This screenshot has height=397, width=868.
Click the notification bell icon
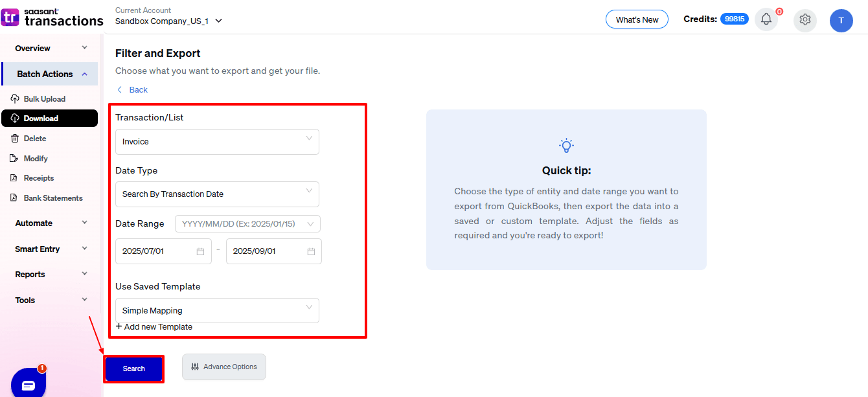click(x=766, y=19)
